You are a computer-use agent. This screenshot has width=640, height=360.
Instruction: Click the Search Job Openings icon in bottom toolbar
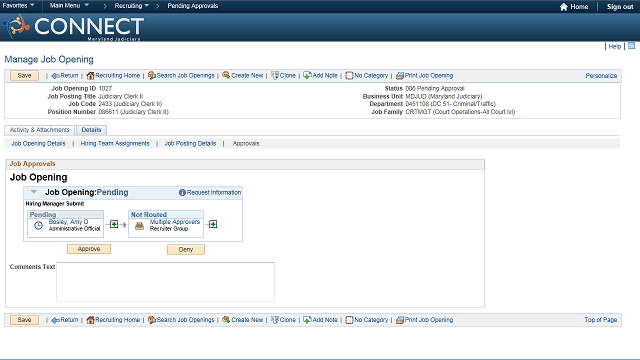(x=152, y=320)
